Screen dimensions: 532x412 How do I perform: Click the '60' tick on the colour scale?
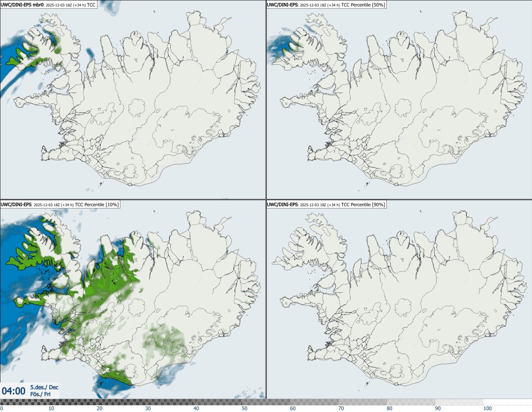click(x=293, y=408)
